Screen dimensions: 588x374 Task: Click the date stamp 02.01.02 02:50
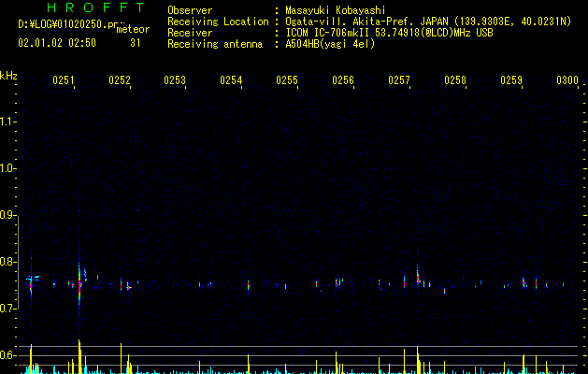(x=57, y=43)
